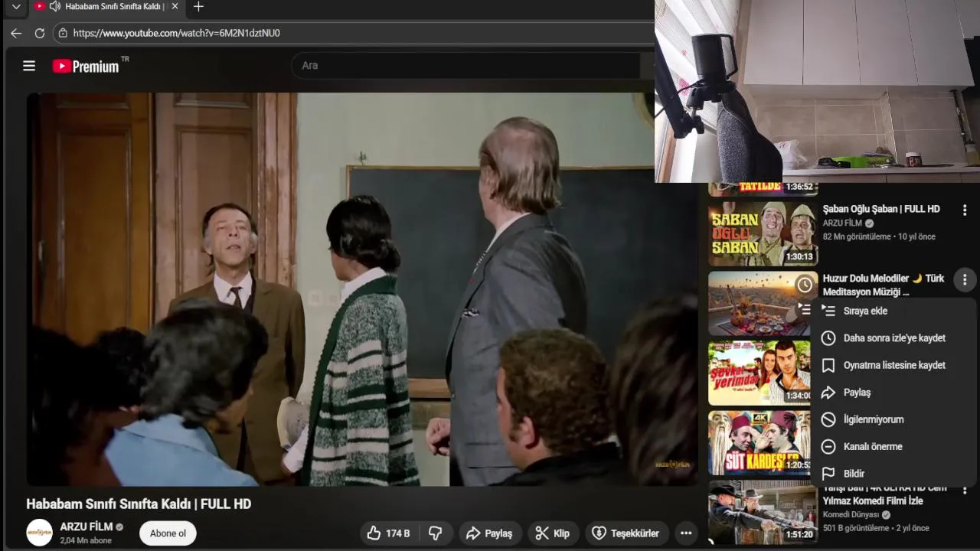980x551 pixels.
Task: Mark İlgilenmiyorum in the popup menu
Action: [x=893, y=419]
